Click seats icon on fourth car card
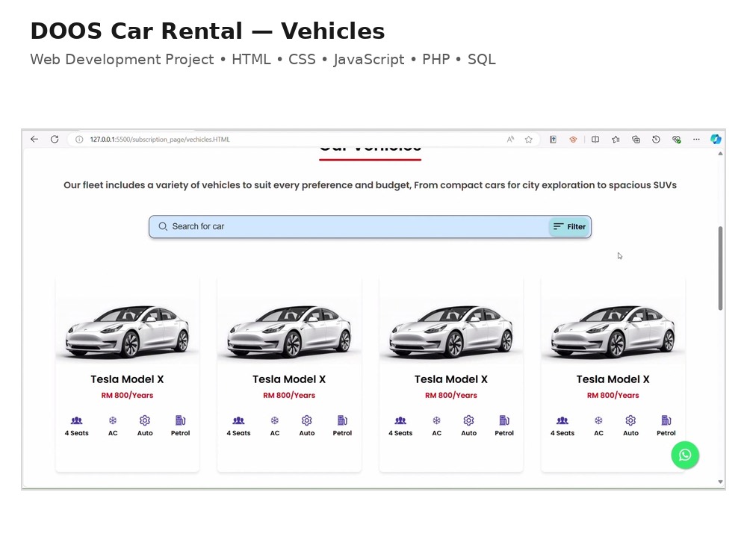747x560 pixels. tap(562, 420)
